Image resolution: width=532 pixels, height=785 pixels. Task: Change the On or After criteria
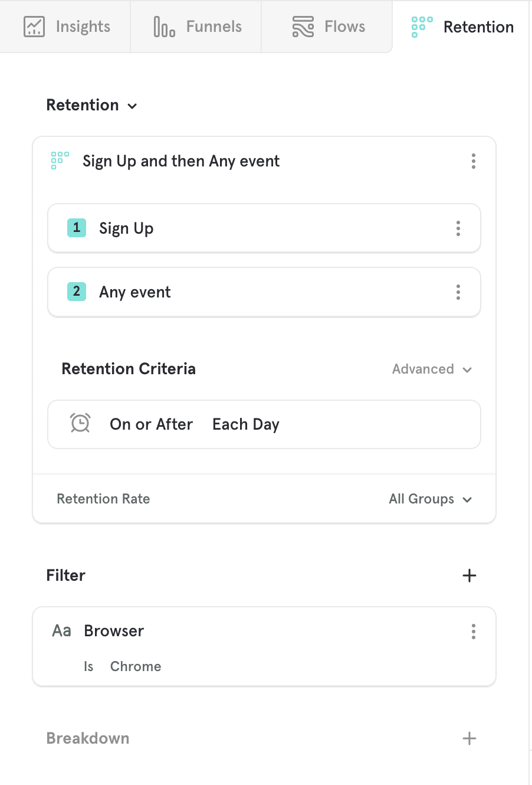coord(152,424)
